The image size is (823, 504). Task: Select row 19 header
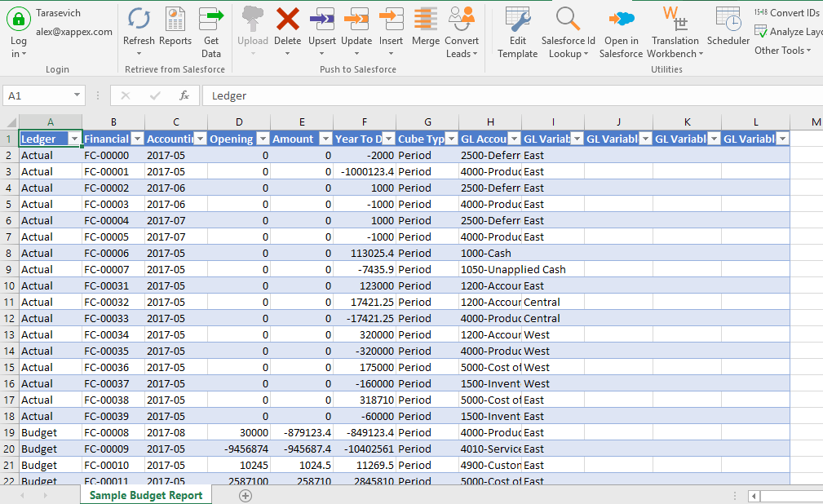[x=9, y=432]
